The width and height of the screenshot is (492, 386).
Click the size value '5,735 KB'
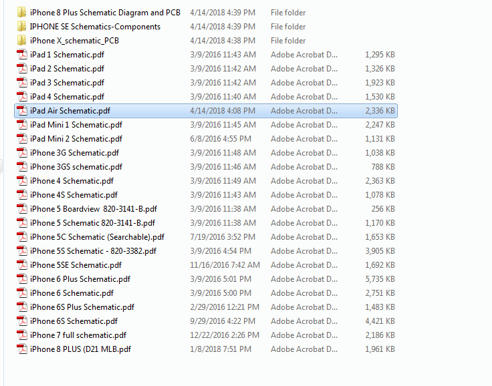point(380,279)
